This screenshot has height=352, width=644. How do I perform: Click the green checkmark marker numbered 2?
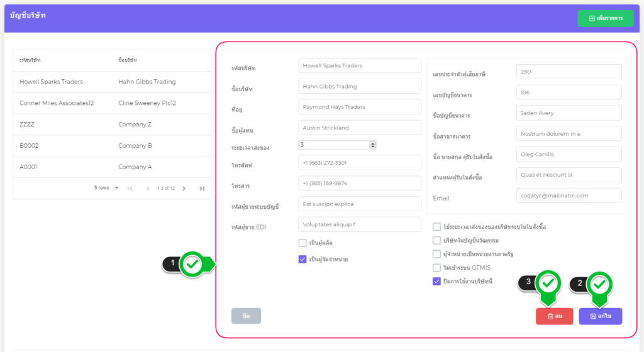(x=600, y=284)
